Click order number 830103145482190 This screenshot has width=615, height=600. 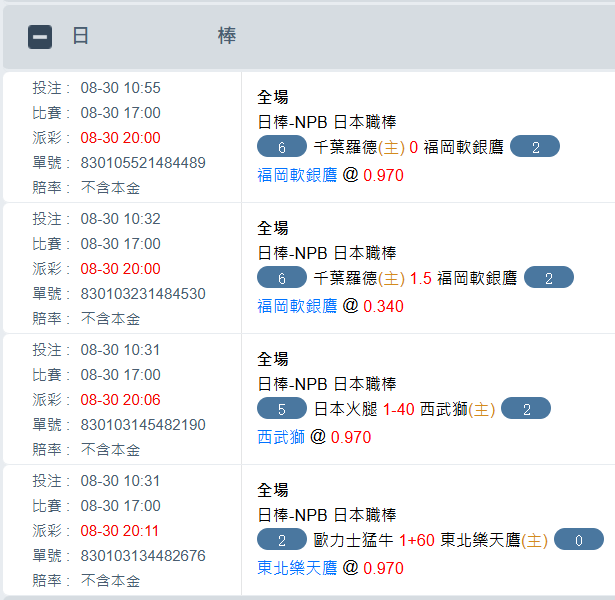143,425
